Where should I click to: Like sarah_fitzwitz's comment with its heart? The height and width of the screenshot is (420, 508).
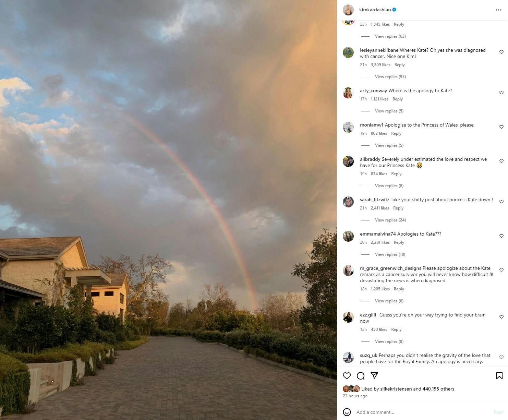click(x=501, y=202)
